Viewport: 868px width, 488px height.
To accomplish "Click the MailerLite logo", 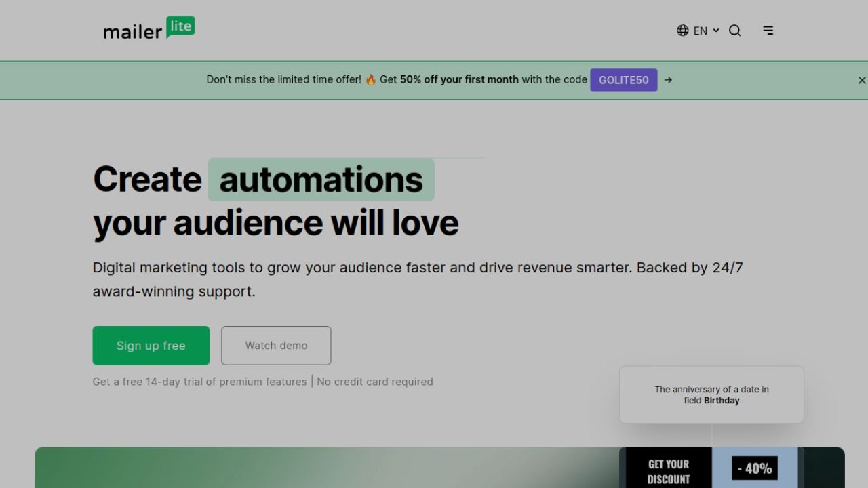I will 149,28.
